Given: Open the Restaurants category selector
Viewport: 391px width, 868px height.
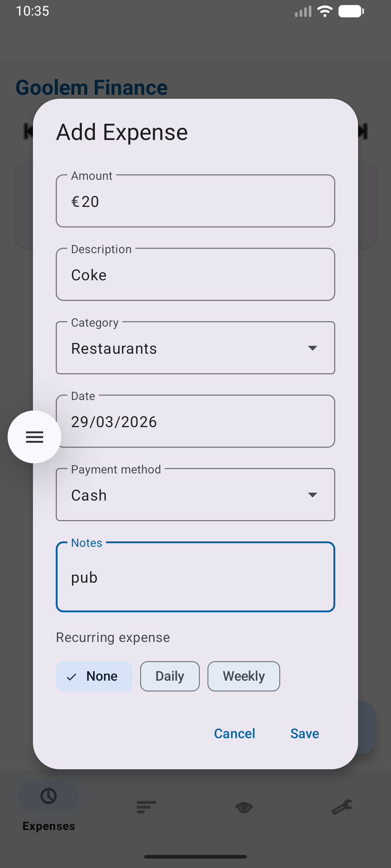Looking at the screenshot, I should tap(181, 348).
